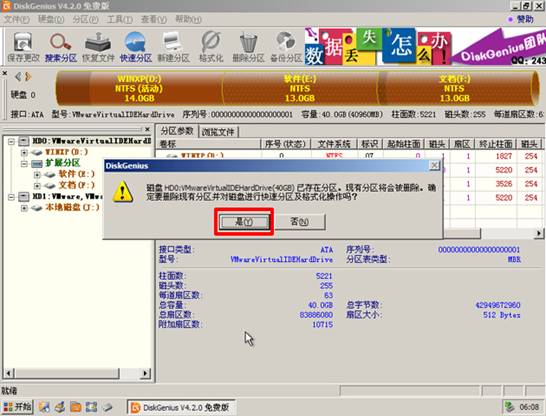The image size is (546, 416).
Task: Select DiskGenius V4.2.0 in the taskbar
Action: (x=181, y=407)
